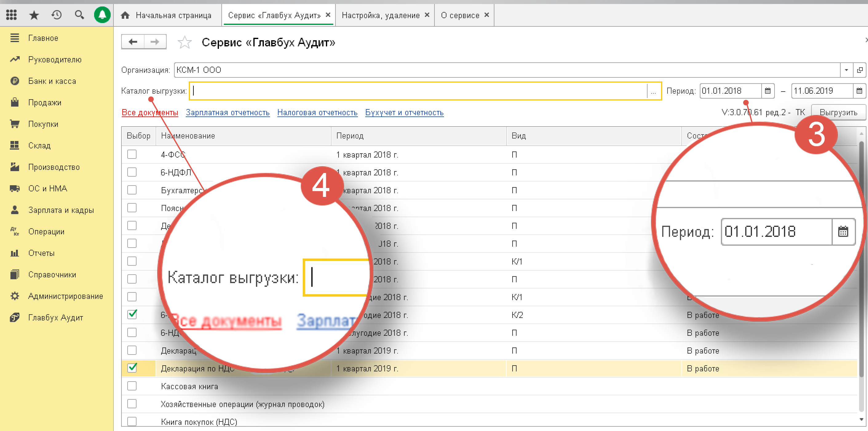Open calendar for period start date
Screen dimensions: 868x431
(767, 91)
